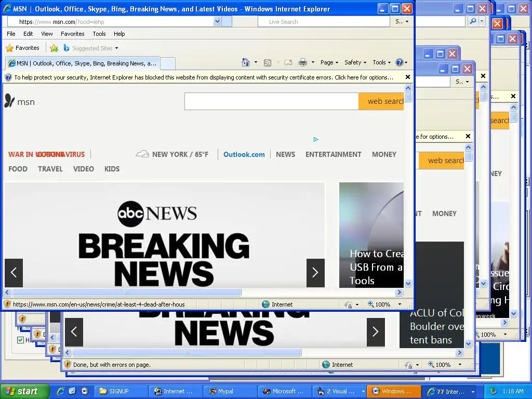This screenshot has width=532, height=399.
Task: Click inside the MSN web search input field
Action: click(x=271, y=101)
